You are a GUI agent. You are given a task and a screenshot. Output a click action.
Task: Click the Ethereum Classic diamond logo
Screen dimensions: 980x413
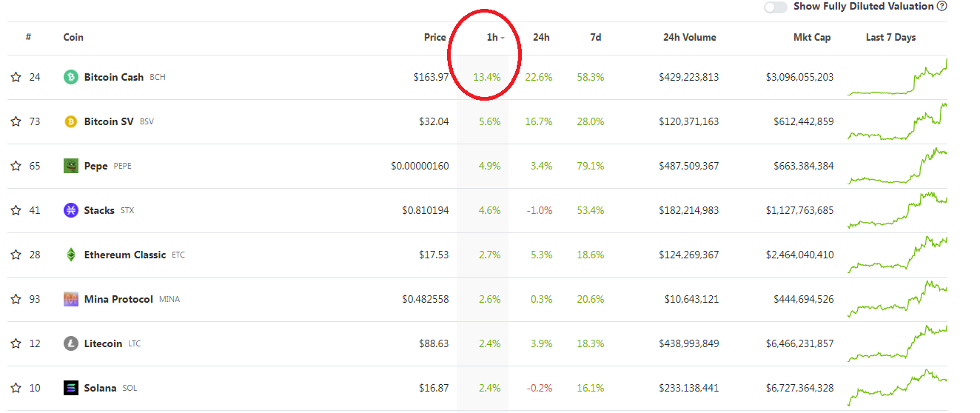click(71, 255)
